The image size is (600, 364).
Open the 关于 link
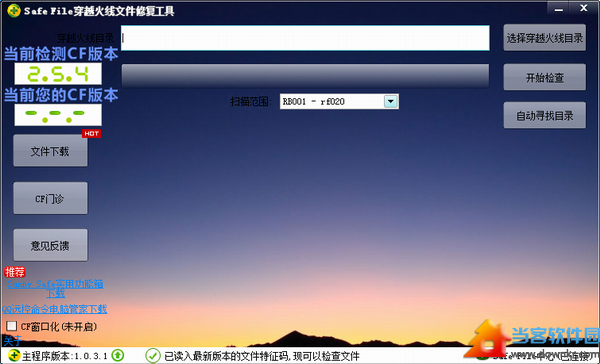pos(13,340)
